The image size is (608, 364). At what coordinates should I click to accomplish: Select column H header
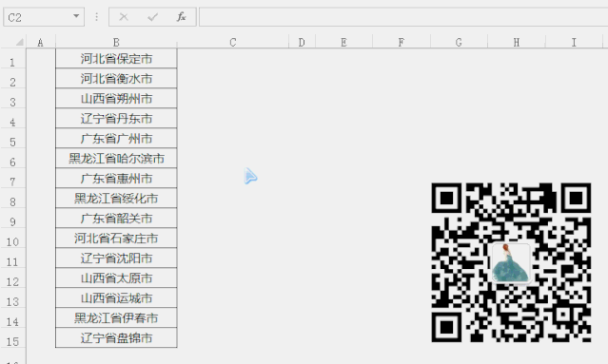click(x=517, y=42)
